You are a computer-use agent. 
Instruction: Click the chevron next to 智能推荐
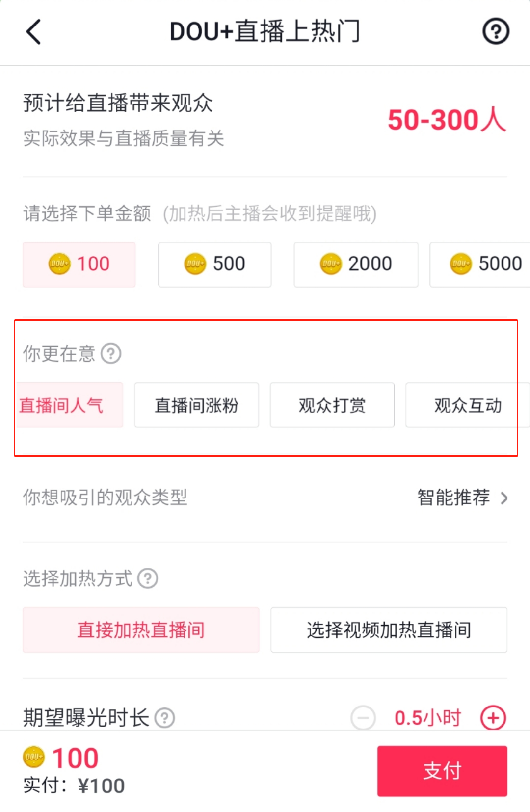504,498
